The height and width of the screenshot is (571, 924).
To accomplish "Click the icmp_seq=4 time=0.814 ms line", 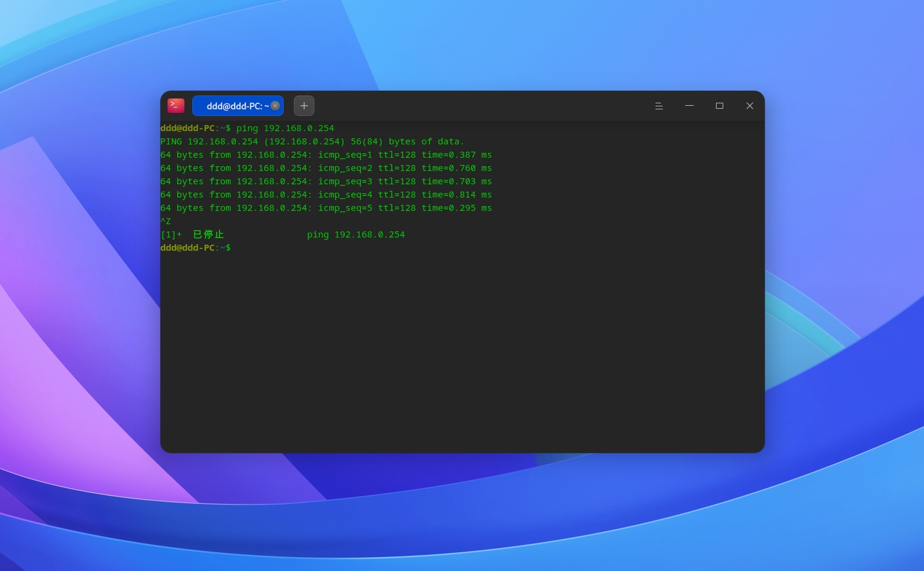I will point(326,195).
